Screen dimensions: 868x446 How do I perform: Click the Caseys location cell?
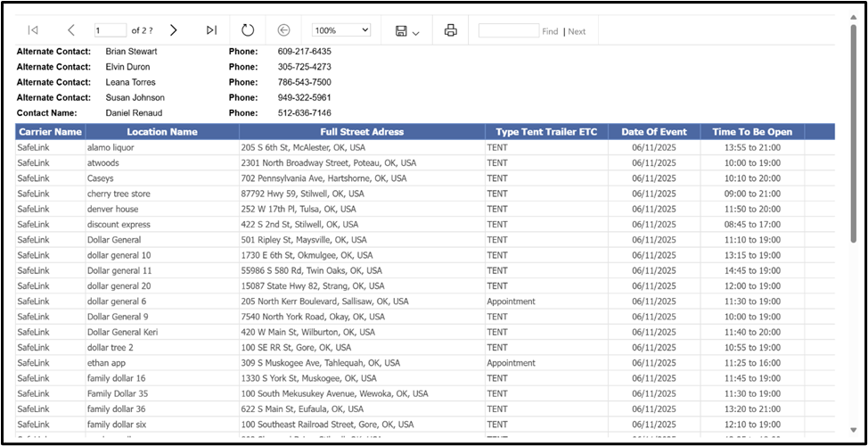pos(162,178)
